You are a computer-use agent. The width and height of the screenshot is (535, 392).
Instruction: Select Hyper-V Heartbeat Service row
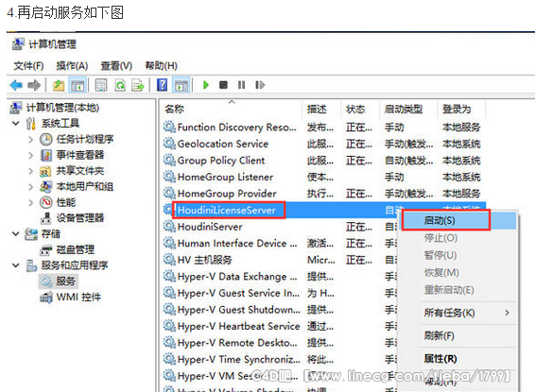[239, 326]
